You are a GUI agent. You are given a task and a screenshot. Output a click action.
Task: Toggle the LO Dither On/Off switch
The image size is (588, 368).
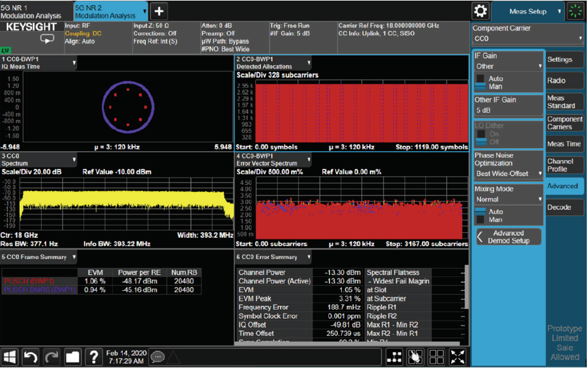[481, 137]
